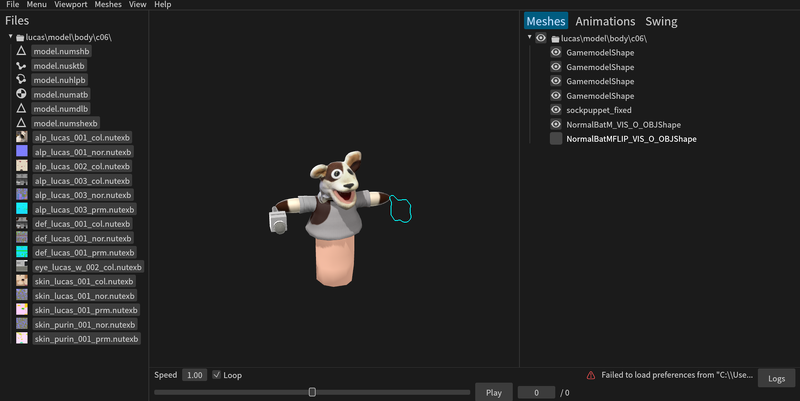Screen dimensions: 800x401
Task: Switch to the Meshes tab
Action: [x=546, y=21]
